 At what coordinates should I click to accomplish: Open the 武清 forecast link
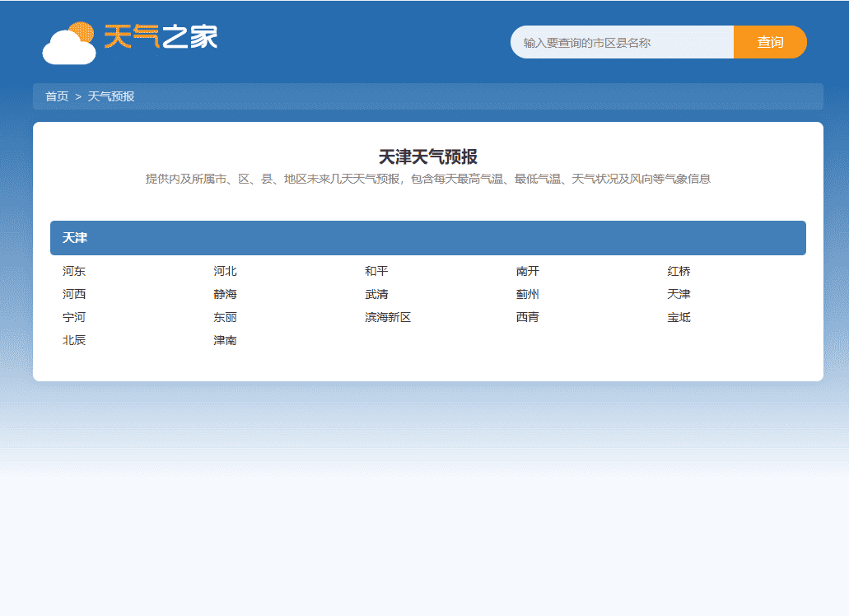click(377, 294)
